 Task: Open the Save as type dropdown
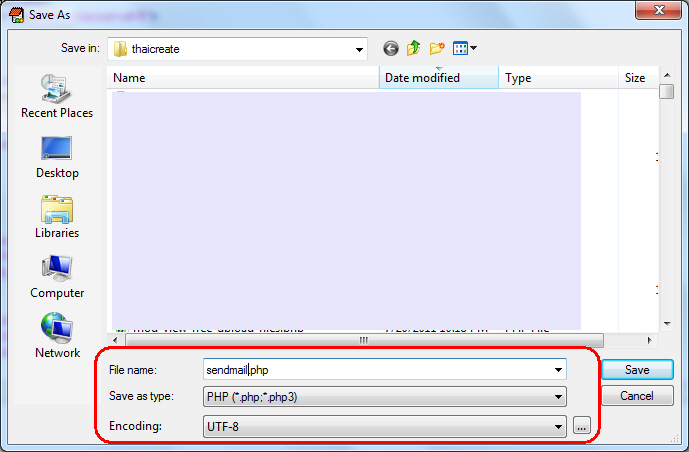tap(384, 397)
